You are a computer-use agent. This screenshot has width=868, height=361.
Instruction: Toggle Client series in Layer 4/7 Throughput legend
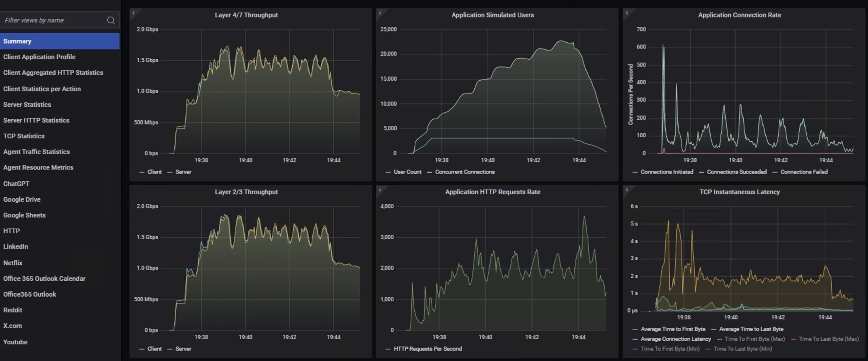pos(154,172)
